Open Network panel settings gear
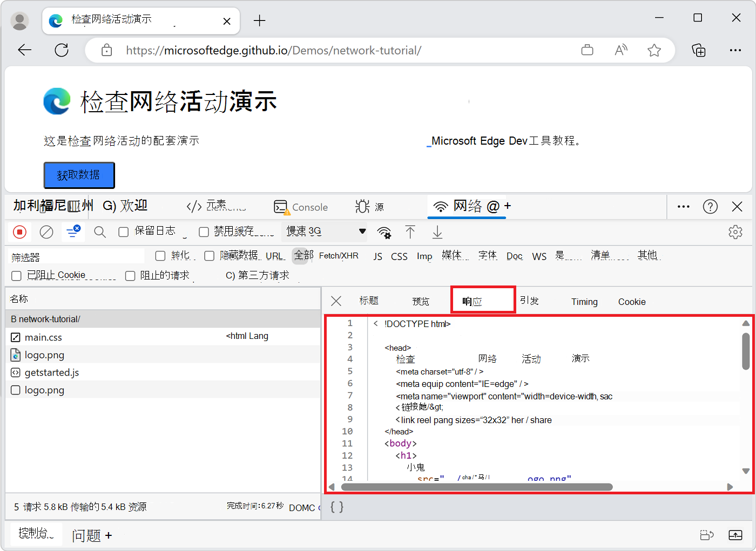 (735, 232)
